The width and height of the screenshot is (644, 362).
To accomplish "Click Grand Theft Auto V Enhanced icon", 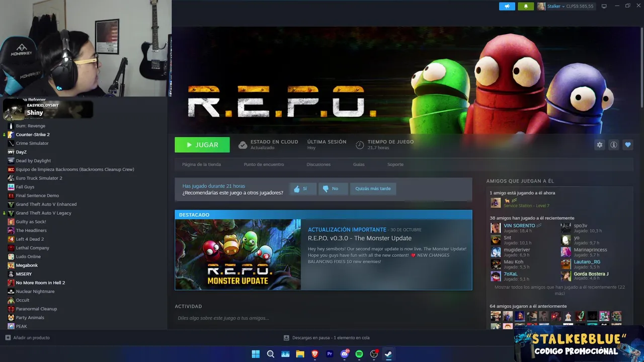I will [11, 204].
